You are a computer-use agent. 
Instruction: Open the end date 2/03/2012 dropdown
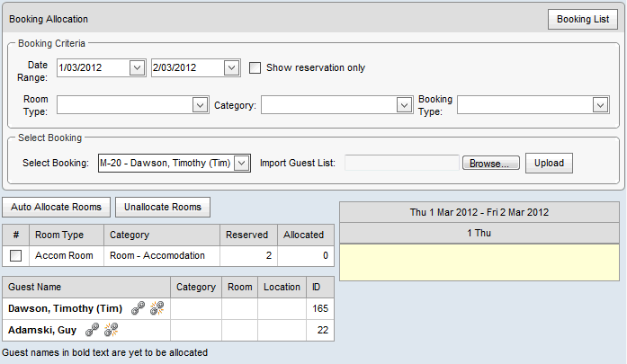231,67
